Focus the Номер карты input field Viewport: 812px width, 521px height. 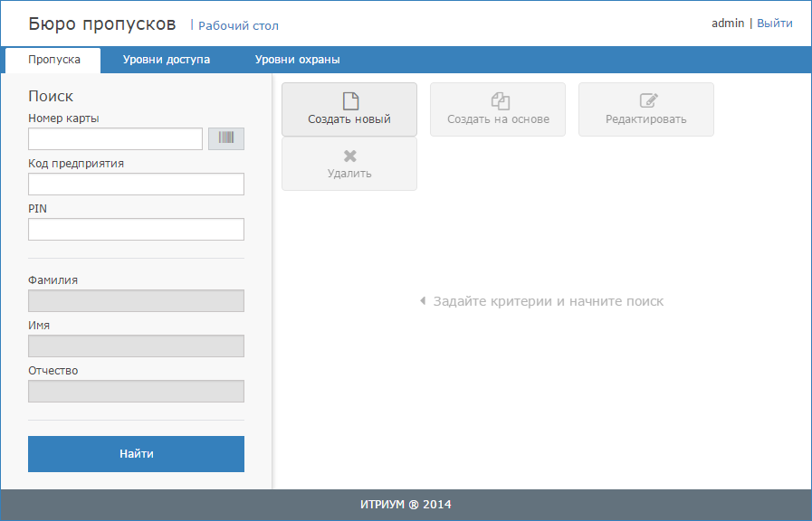(x=115, y=138)
